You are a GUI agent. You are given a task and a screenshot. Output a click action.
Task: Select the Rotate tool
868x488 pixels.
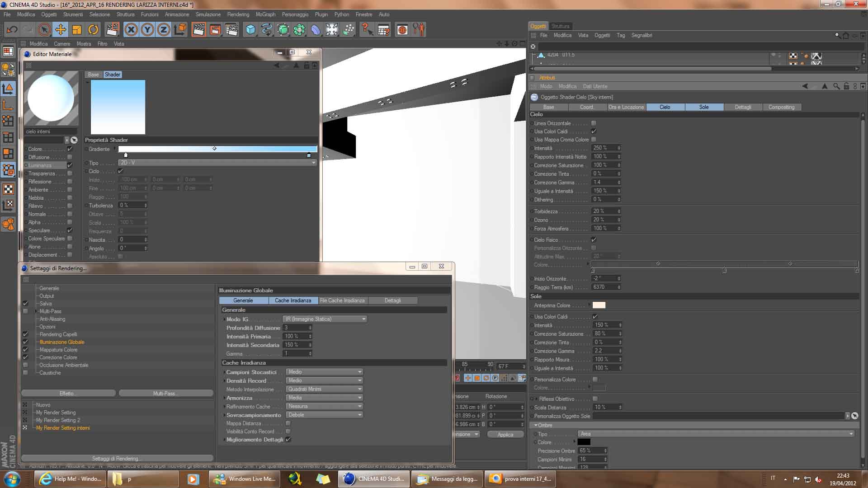click(93, 30)
